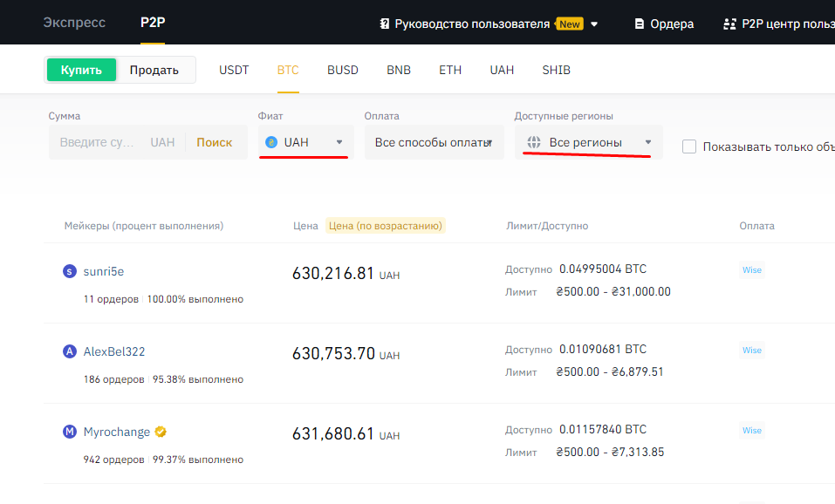
Task: Switch to the Sell (Продать) mode
Action: pos(154,70)
